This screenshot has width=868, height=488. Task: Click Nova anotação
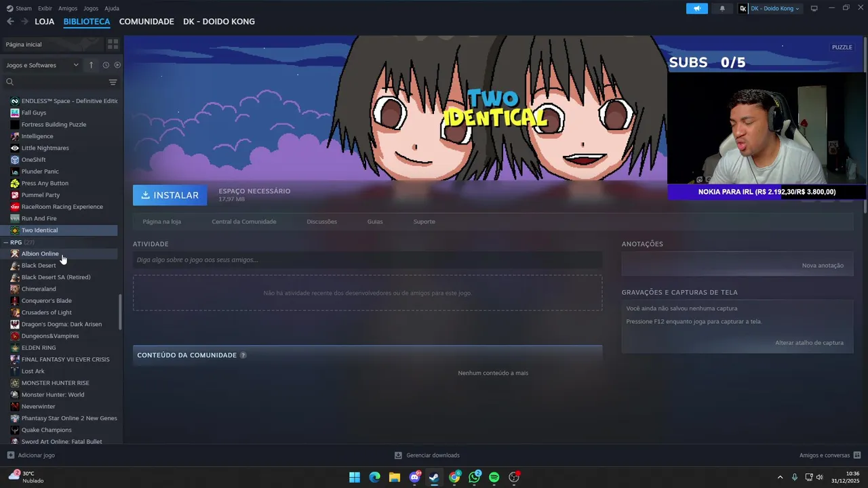823,266
